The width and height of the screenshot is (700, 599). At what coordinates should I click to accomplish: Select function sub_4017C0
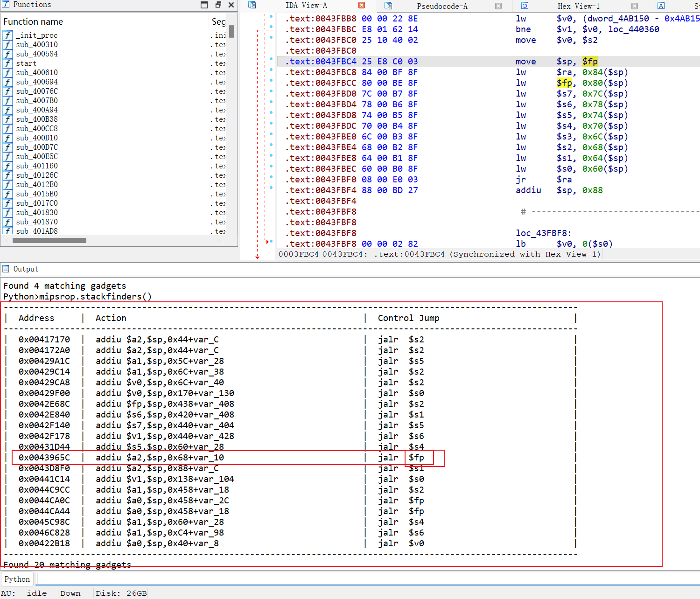click(37, 203)
